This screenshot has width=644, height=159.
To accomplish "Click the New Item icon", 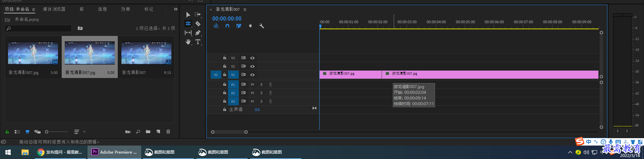I will (x=158, y=132).
